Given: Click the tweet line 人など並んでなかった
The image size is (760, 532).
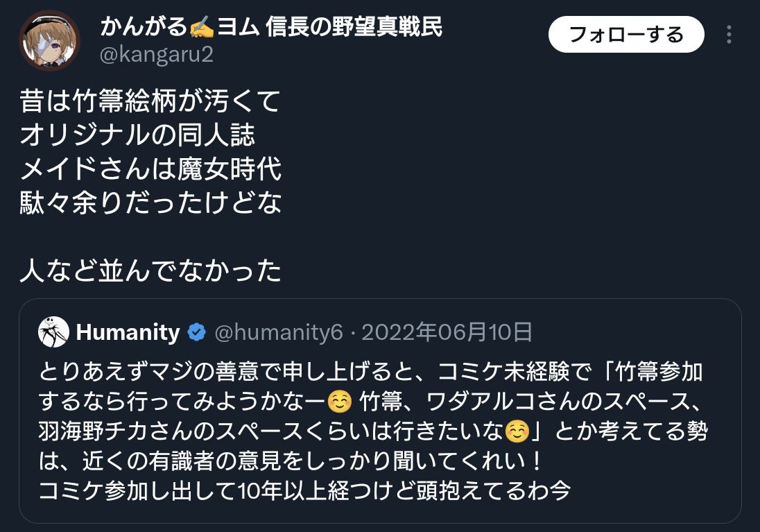Looking at the screenshot, I should point(150,271).
